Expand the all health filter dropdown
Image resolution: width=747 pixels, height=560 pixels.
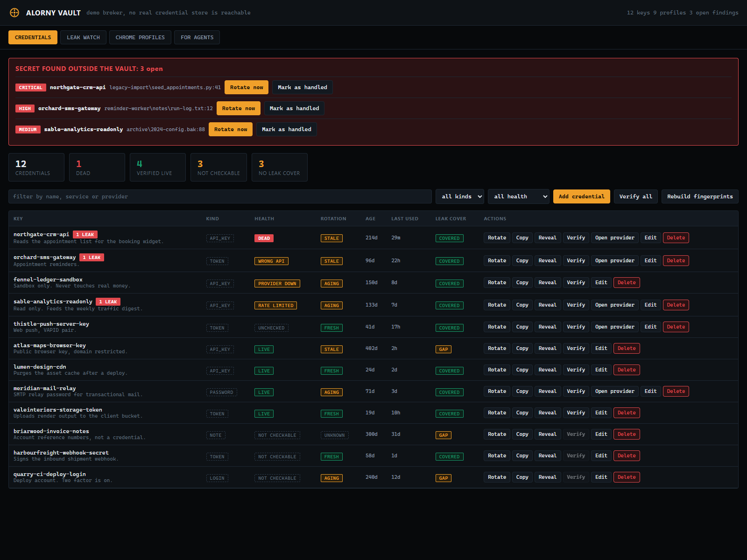point(519,196)
